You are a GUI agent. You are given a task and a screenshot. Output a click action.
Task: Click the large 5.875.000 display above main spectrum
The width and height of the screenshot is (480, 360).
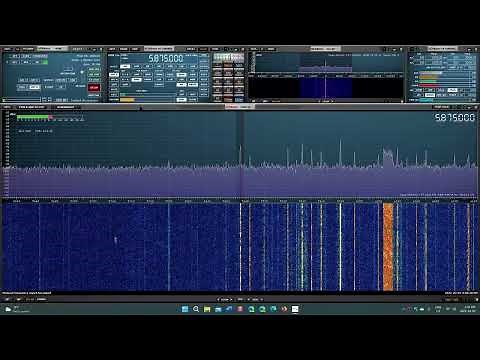pos(455,117)
